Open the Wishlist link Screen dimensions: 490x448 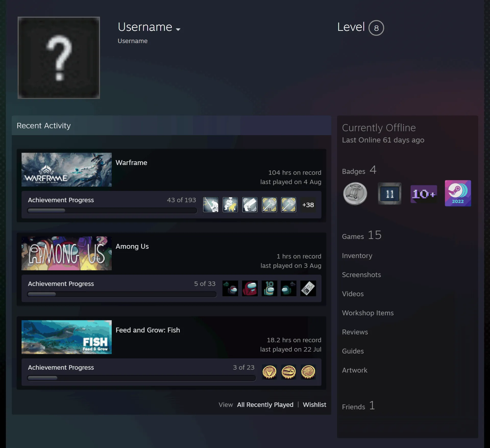tap(314, 405)
